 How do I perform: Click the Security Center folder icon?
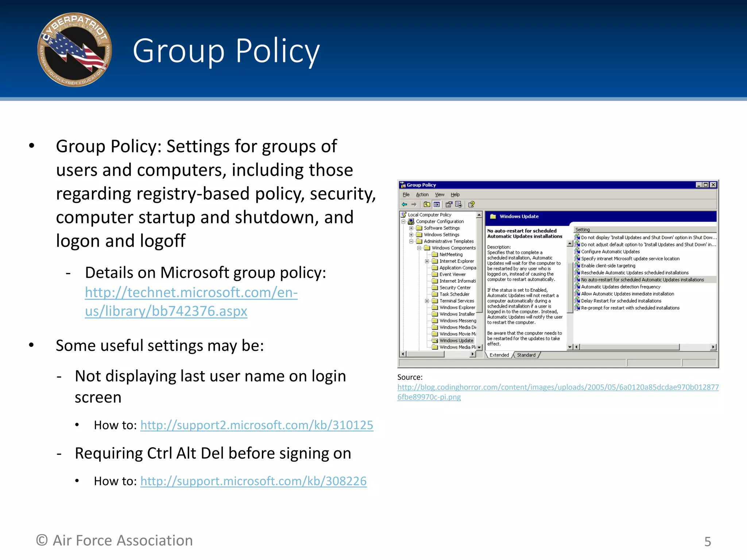tap(435, 288)
